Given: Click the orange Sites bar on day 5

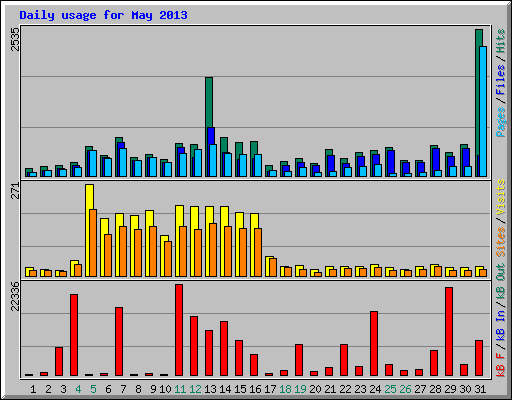Looking at the screenshot, I should click(x=93, y=243).
